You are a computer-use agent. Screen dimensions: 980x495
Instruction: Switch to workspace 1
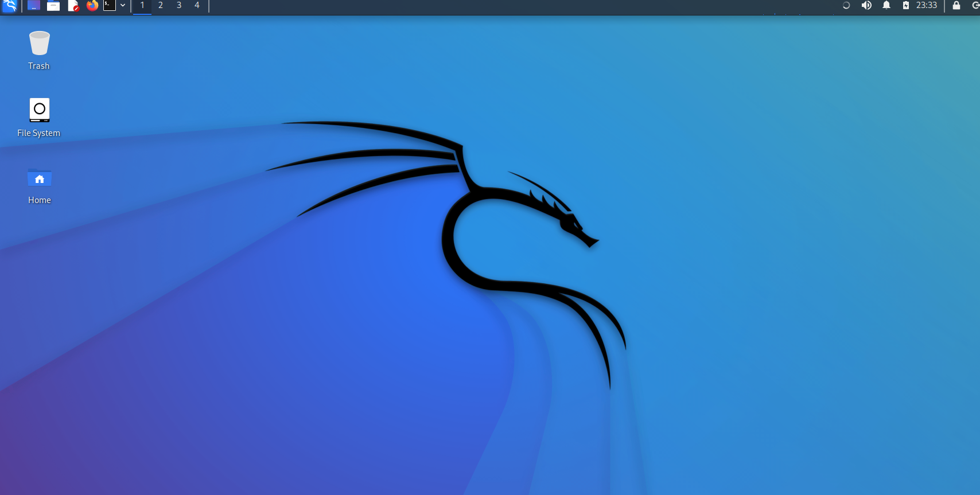pos(142,6)
